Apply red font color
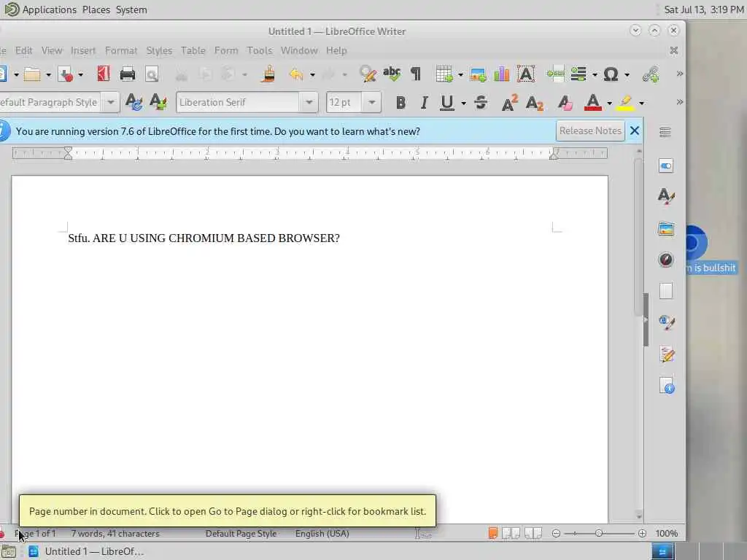This screenshot has height=560, width=747. (592, 102)
